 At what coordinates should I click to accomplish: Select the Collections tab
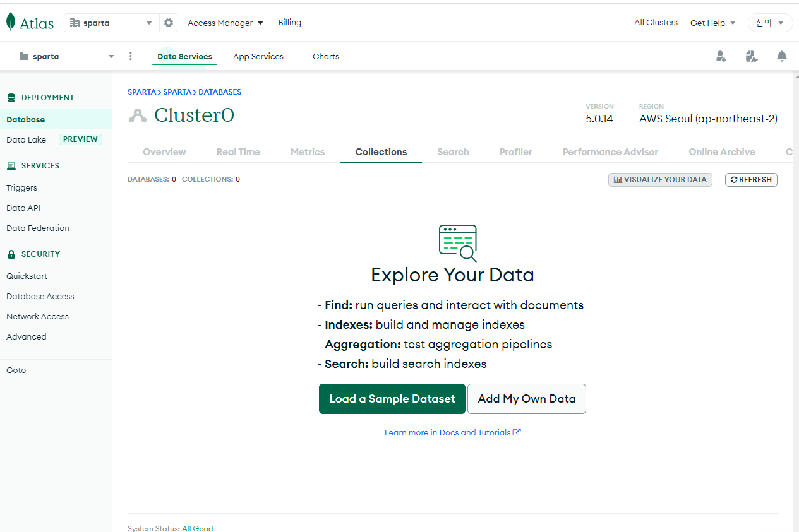point(381,152)
